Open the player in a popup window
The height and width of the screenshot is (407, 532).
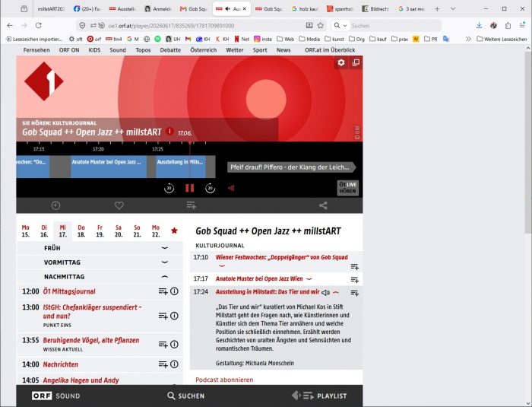click(x=356, y=62)
